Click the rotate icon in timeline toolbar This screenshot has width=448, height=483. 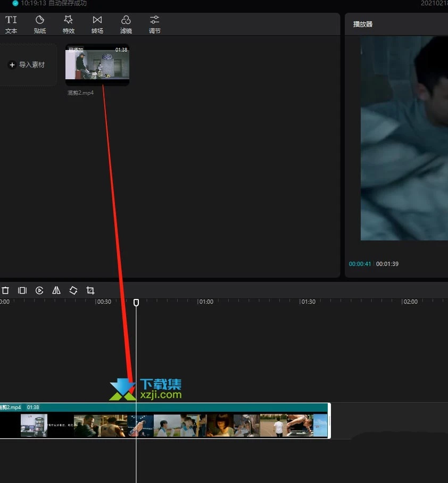tap(73, 290)
